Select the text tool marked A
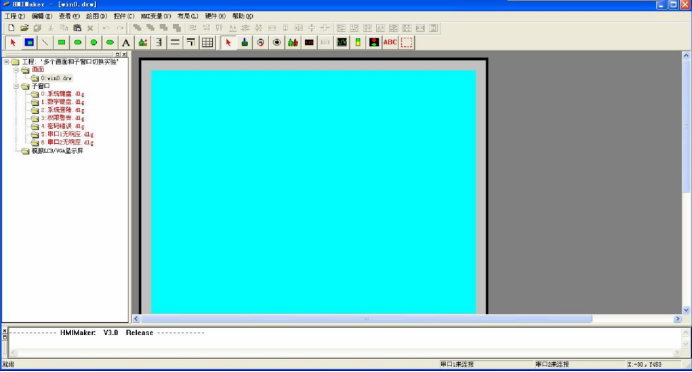Image resolution: width=692 pixels, height=372 pixels. click(x=126, y=42)
